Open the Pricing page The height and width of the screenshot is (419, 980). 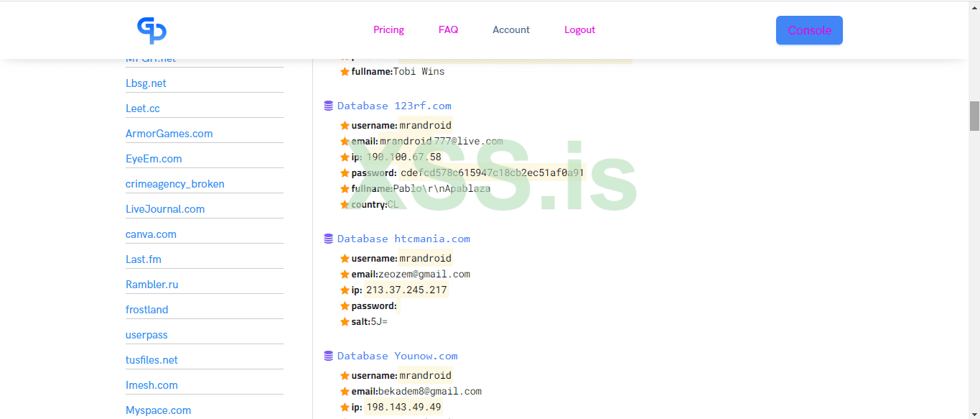(388, 29)
